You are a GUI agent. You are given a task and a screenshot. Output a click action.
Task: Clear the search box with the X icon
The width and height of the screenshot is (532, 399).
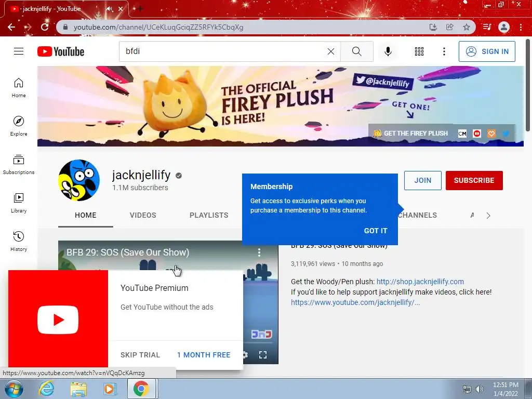(x=331, y=51)
